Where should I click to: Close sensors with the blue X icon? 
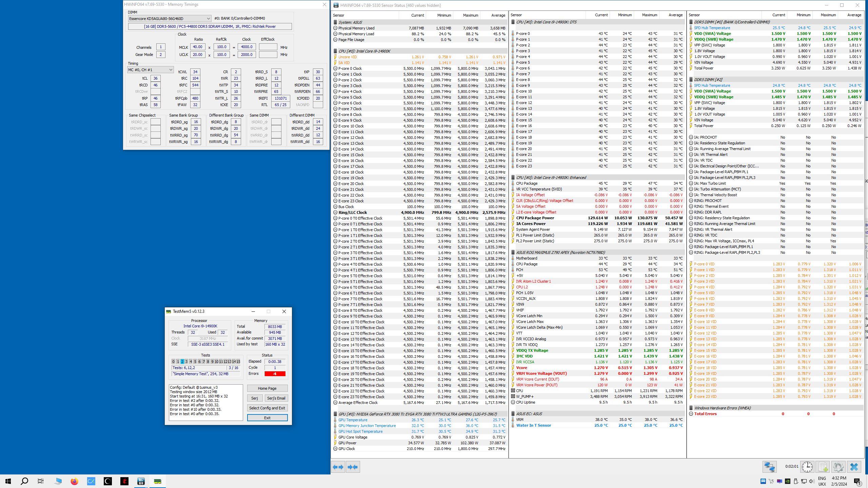point(854,467)
